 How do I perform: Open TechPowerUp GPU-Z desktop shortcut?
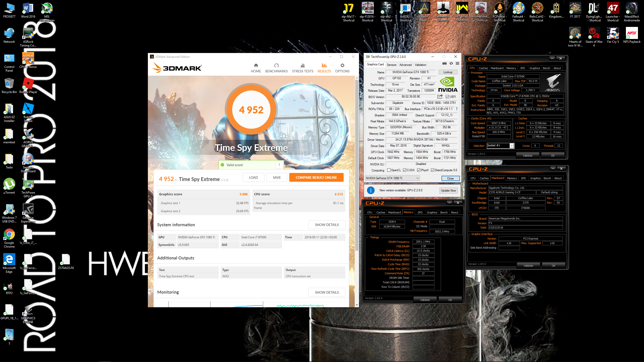28,188
